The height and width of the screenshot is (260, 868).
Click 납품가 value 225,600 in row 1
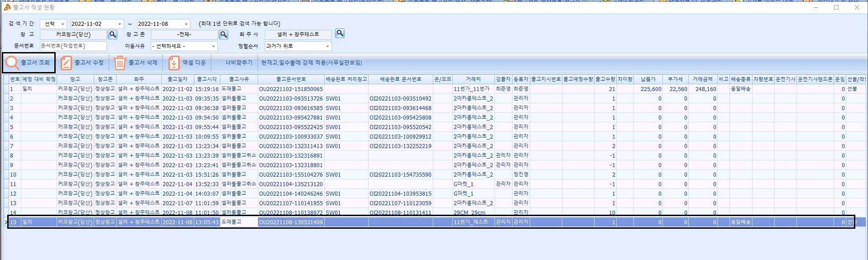click(x=648, y=89)
